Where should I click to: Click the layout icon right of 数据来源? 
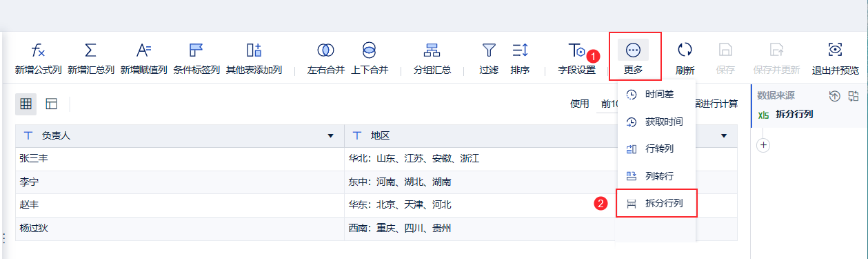point(854,96)
